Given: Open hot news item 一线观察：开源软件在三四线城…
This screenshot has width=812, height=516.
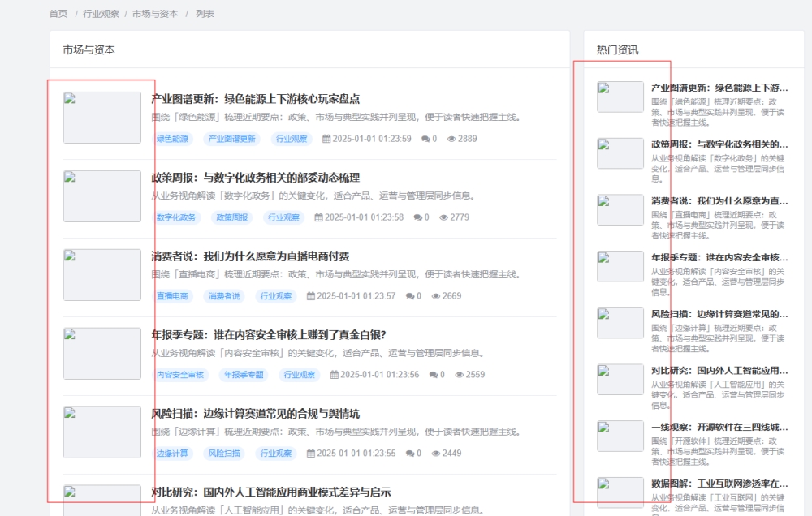Looking at the screenshot, I should point(719,427).
